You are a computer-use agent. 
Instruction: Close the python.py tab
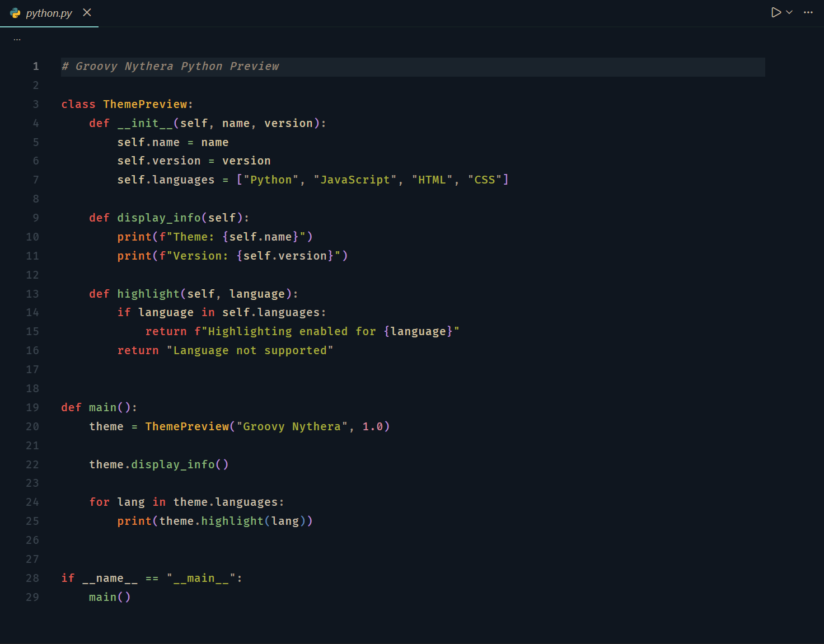(x=87, y=12)
